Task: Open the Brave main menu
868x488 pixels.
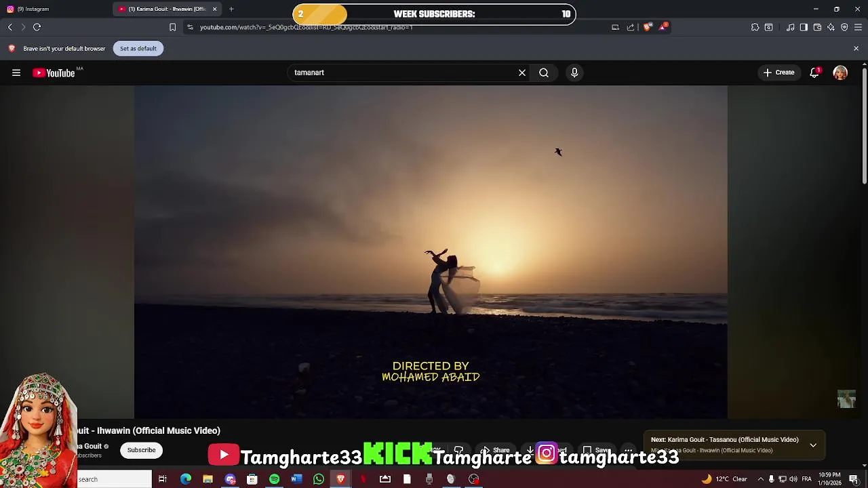Action: [x=858, y=27]
